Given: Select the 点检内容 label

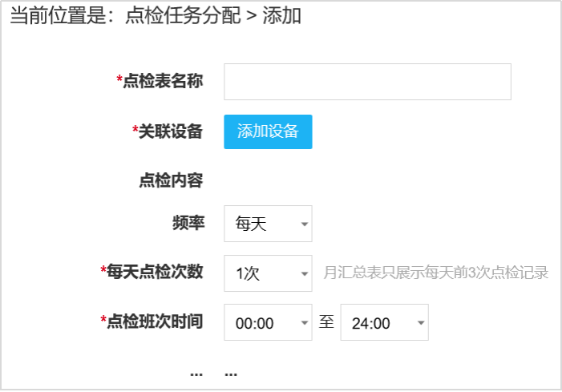Looking at the screenshot, I should tap(171, 180).
